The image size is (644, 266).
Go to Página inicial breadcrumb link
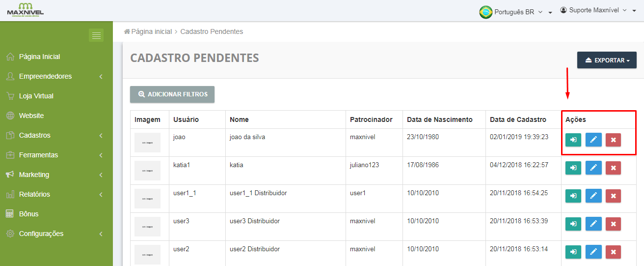click(151, 31)
